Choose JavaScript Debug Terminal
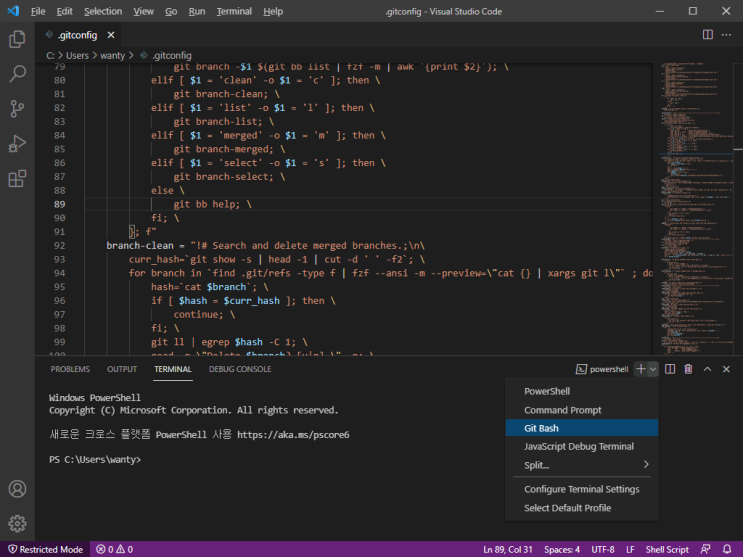This screenshot has width=743, height=557. 582,446
